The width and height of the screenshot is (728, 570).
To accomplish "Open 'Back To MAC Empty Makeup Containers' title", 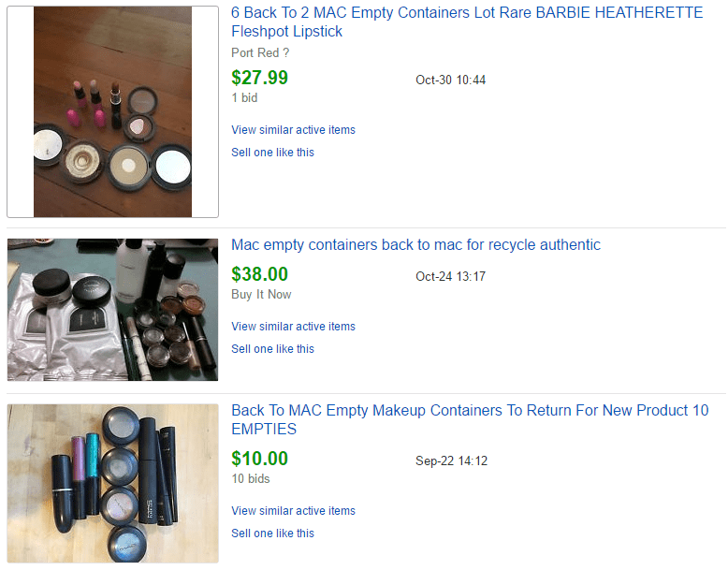I will click(x=470, y=419).
